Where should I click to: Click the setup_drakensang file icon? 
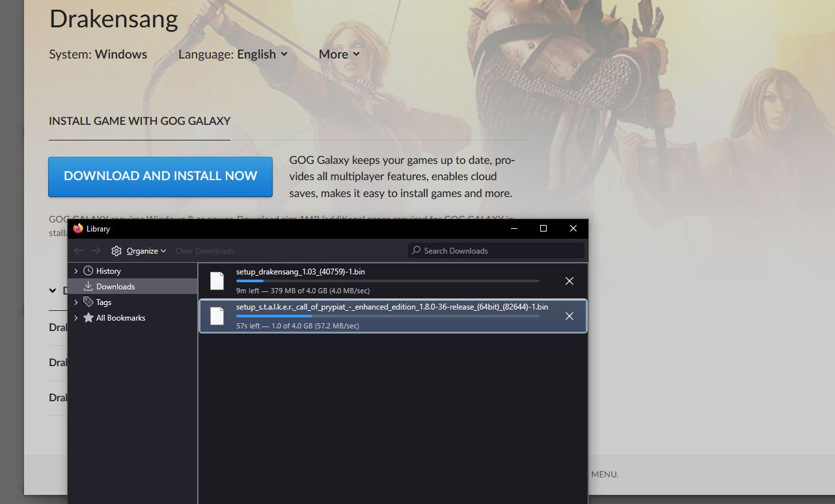click(x=217, y=281)
